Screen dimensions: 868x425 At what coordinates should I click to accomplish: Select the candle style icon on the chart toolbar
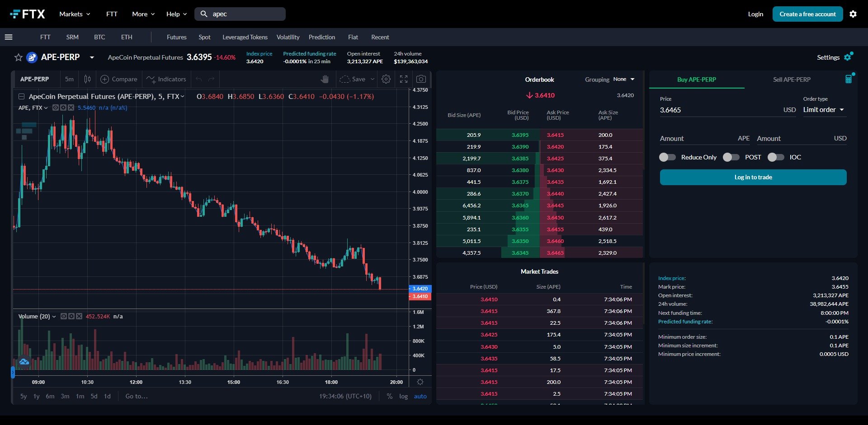click(x=87, y=79)
